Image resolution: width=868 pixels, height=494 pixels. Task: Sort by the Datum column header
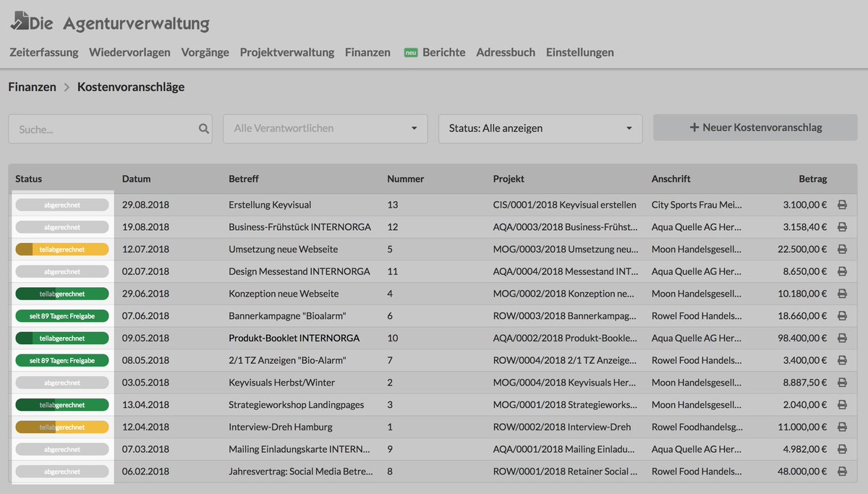pyautogui.click(x=136, y=179)
